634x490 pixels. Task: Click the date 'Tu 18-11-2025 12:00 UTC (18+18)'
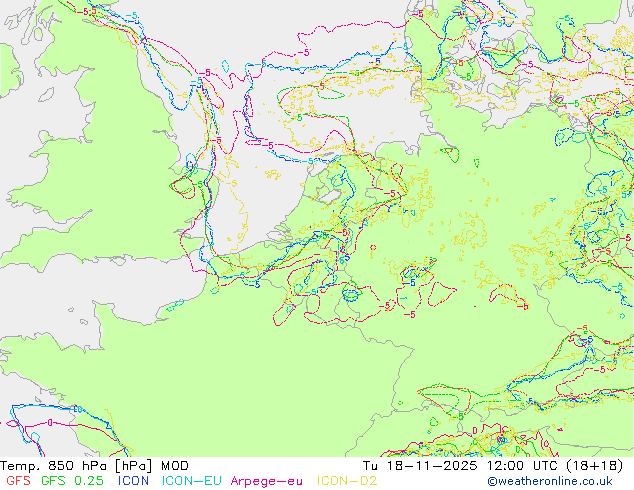click(493, 466)
